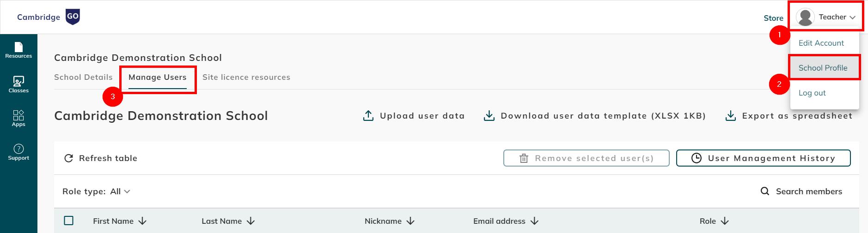Switch to the School Details tab
Screen dimensions: 868x233
pyautogui.click(x=83, y=77)
